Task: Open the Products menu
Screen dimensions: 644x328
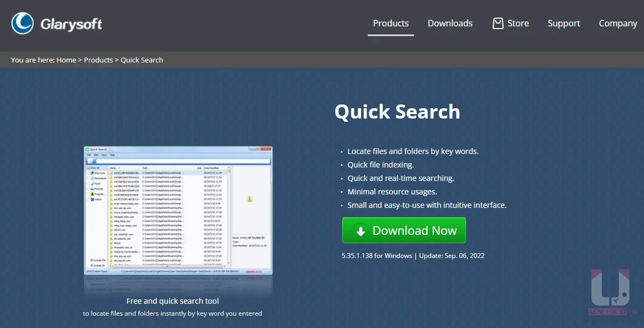Action: 390,24
